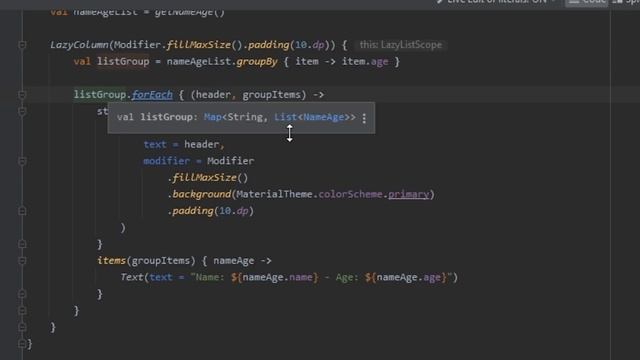640x360 pixels.
Task: Fold the block under the forEach line
Action: tap(22, 111)
